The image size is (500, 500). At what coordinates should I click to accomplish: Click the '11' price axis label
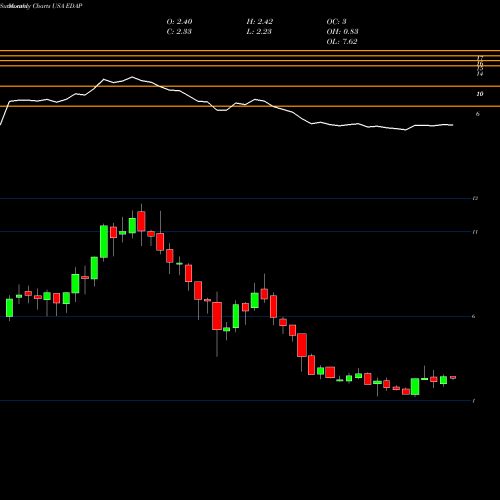click(475, 232)
